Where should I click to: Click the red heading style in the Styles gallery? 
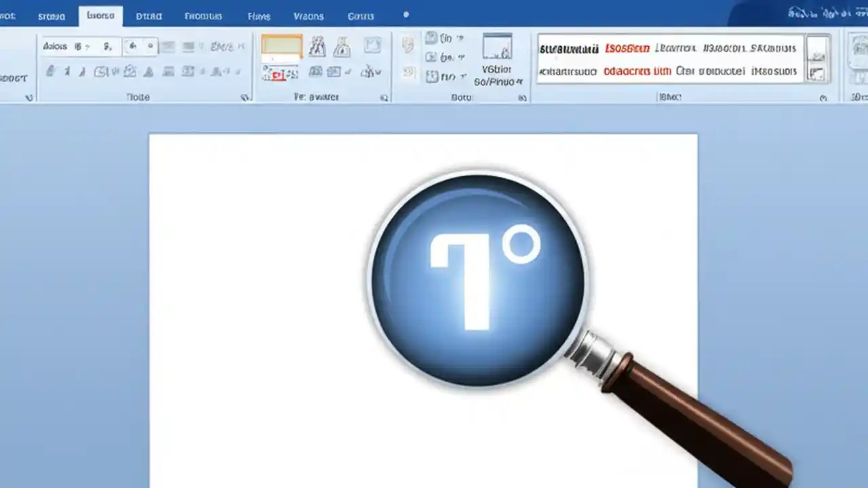pos(627,48)
